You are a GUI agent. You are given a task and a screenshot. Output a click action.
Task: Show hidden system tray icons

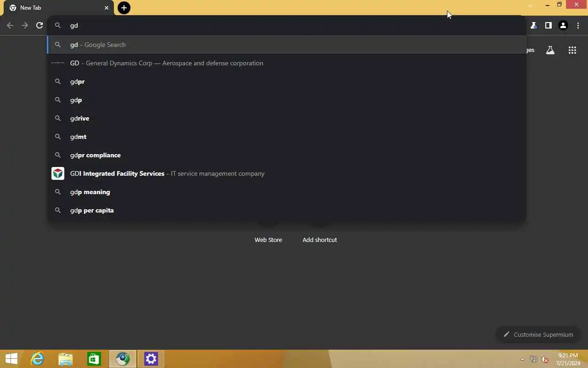522,359
